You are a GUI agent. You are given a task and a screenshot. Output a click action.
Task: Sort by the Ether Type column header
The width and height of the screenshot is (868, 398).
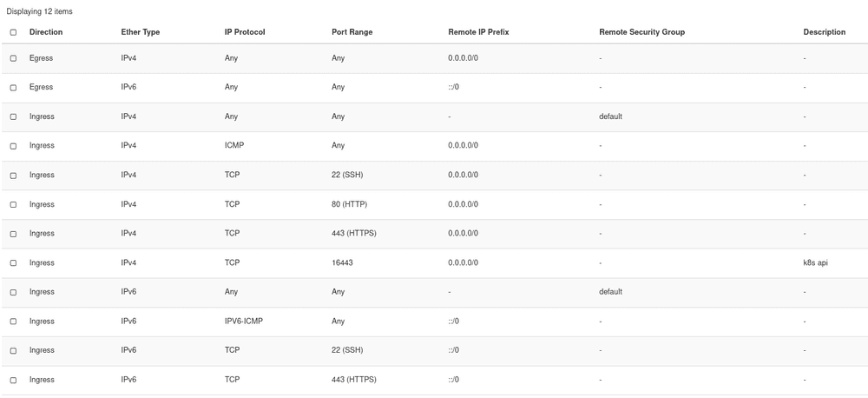[141, 32]
